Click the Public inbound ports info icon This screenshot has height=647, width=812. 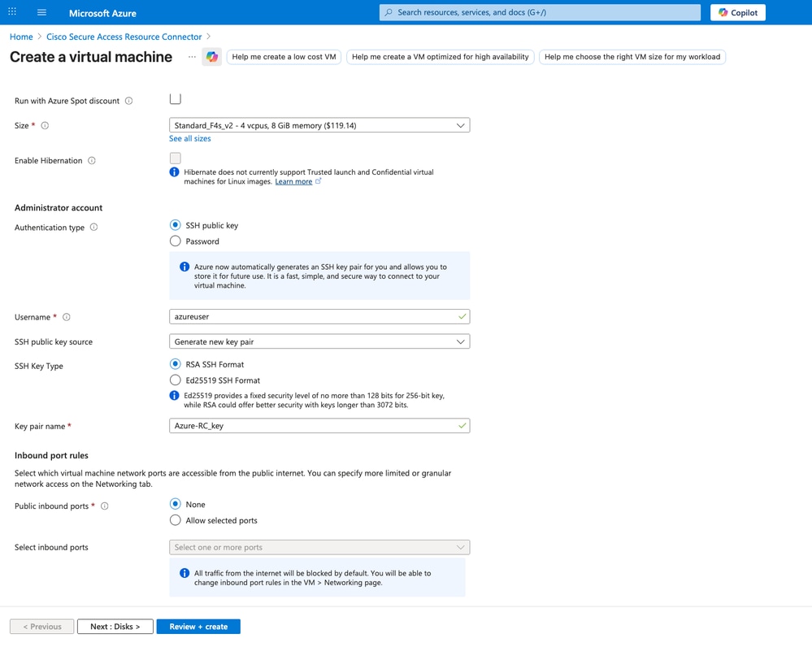click(x=104, y=506)
